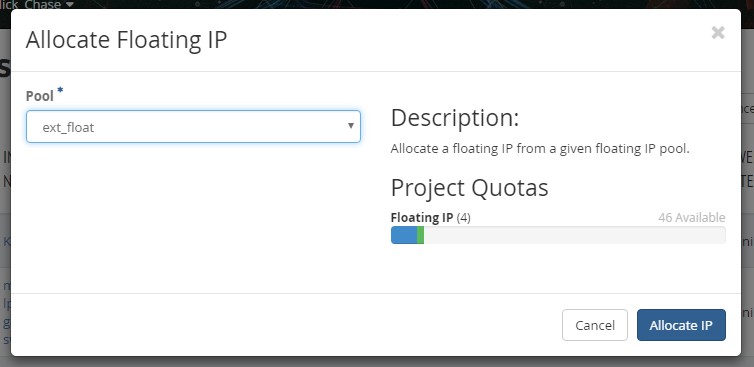754x367 pixels.
Task: Click the 46 Available quota text
Action: point(691,218)
